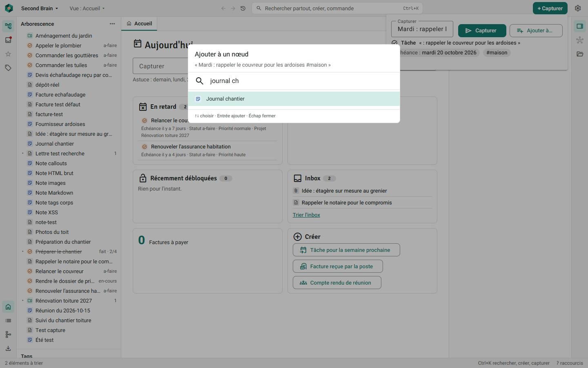The height and width of the screenshot is (368, 588).
Task: Click the history clock icon in the toolbar
Action: click(243, 8)
